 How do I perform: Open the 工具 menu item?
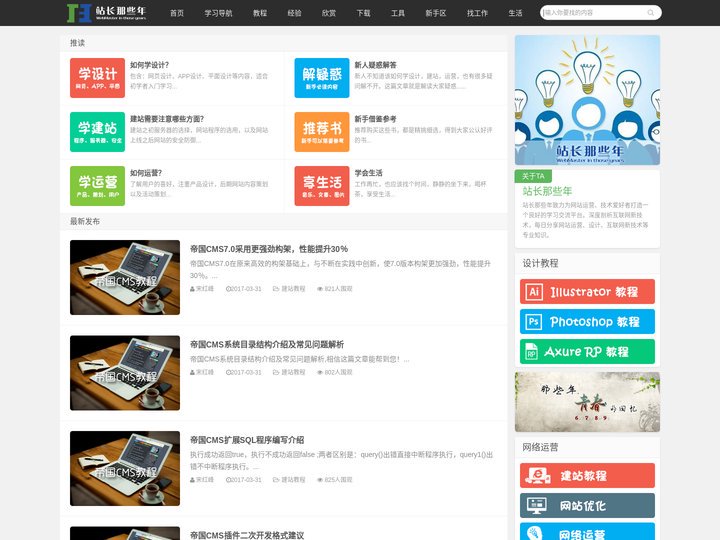[x=398, y=13]
